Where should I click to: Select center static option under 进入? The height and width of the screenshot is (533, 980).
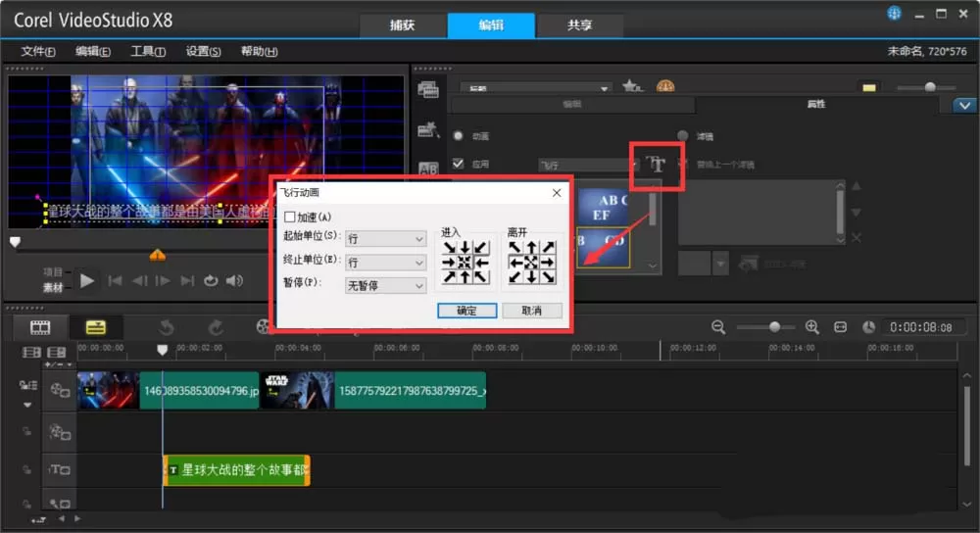tap(465, 263)
